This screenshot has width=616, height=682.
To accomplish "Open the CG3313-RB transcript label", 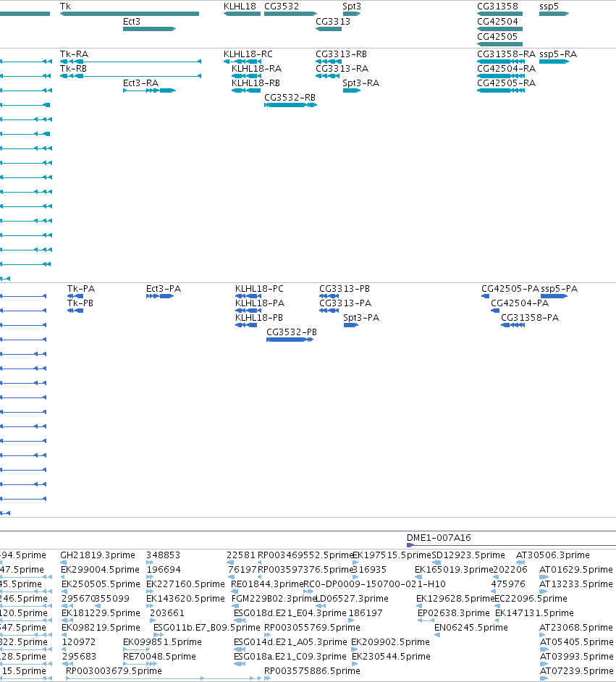I will point(341,54).
